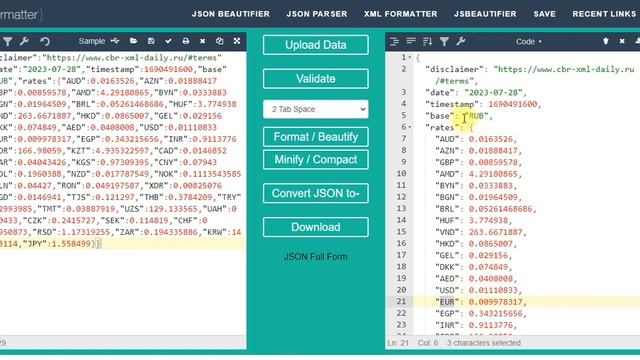Click the disclaimer URL in the right editor

[564, 69]
